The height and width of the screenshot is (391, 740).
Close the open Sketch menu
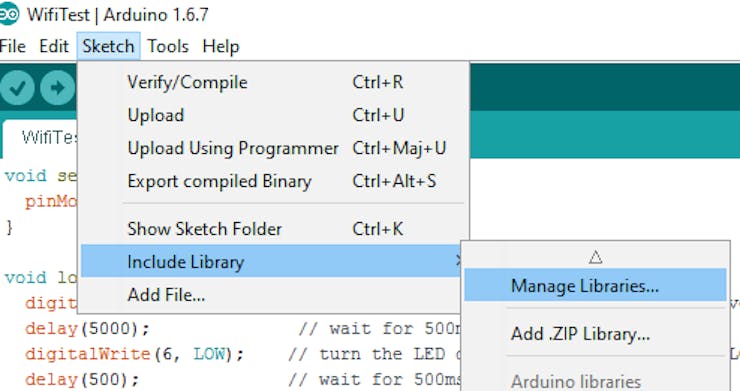point(109,46)
